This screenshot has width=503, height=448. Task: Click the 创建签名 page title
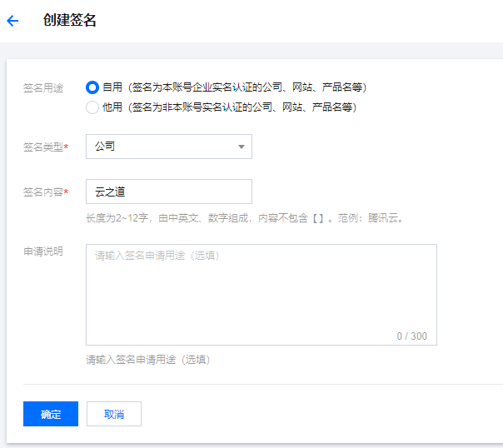click(70, 21)
